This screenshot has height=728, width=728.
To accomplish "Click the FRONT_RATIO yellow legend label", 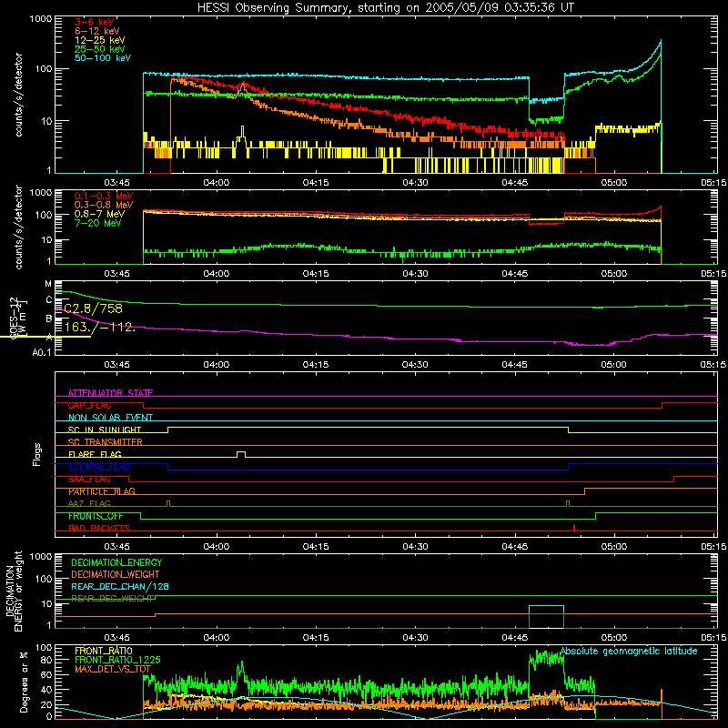I will coord(104,651).
